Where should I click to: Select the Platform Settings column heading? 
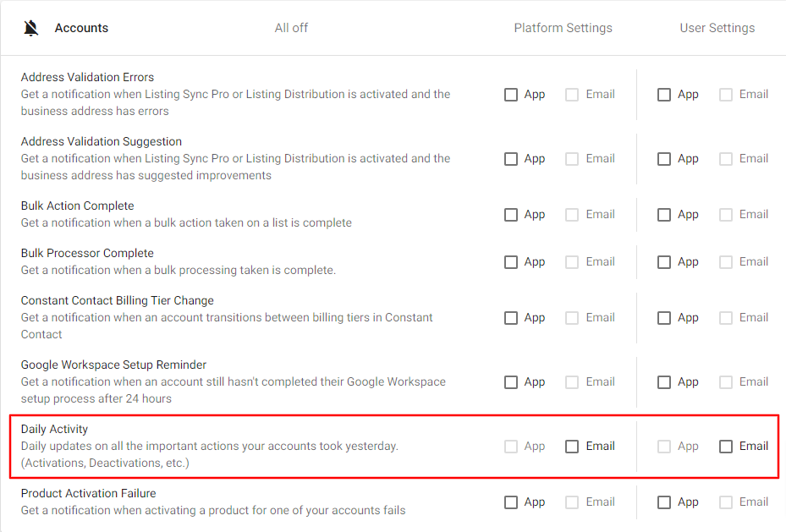[563, 28]
